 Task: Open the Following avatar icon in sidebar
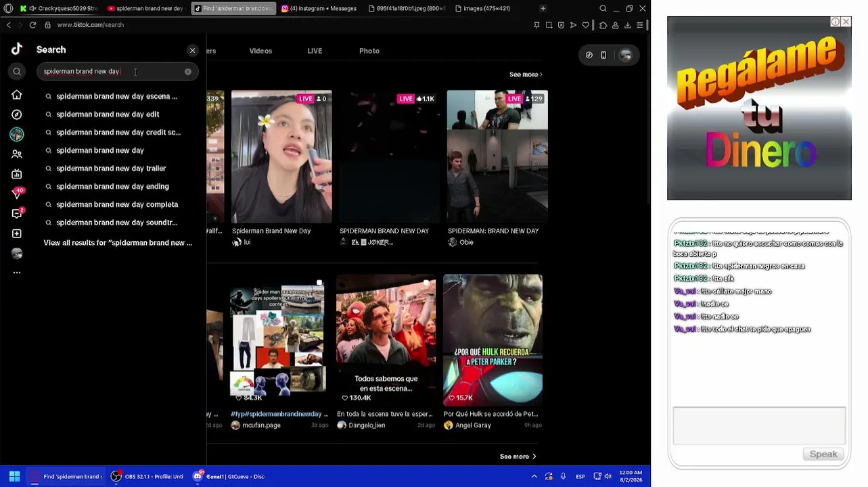(17, 135)
